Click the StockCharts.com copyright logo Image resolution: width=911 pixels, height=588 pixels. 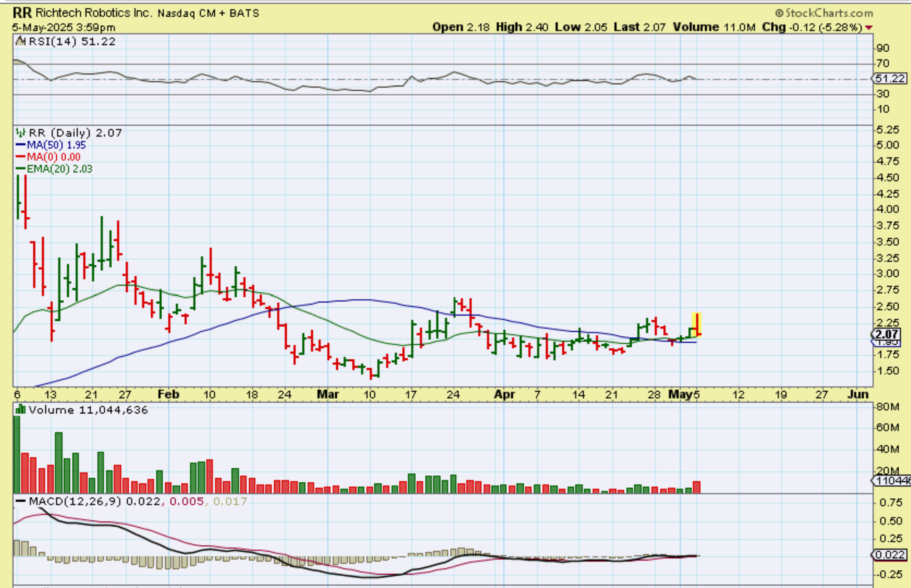tap(824, 13)
